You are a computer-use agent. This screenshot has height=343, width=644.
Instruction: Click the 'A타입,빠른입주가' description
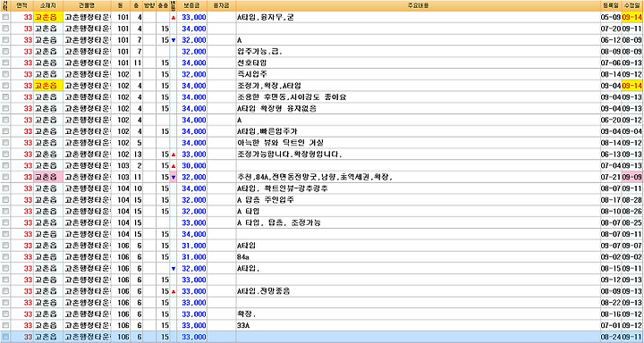tap(267, 131)
